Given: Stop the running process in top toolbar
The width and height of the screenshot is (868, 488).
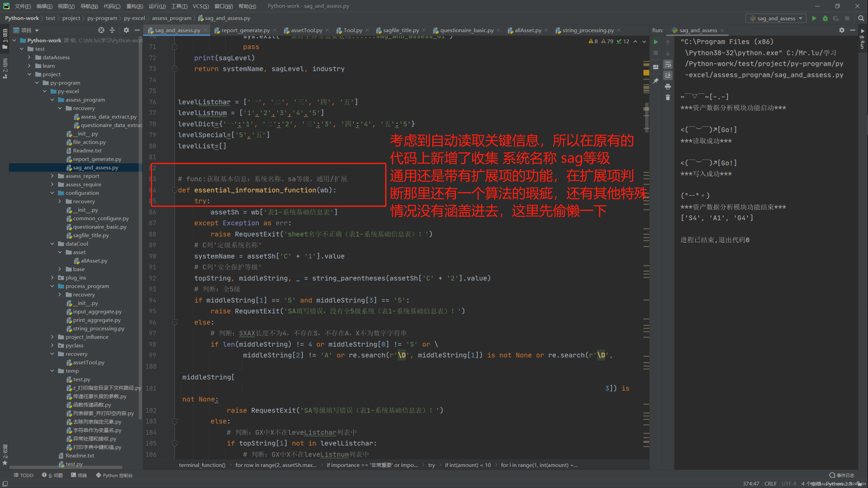Looking at the screenshot, I should pos(847,18).
